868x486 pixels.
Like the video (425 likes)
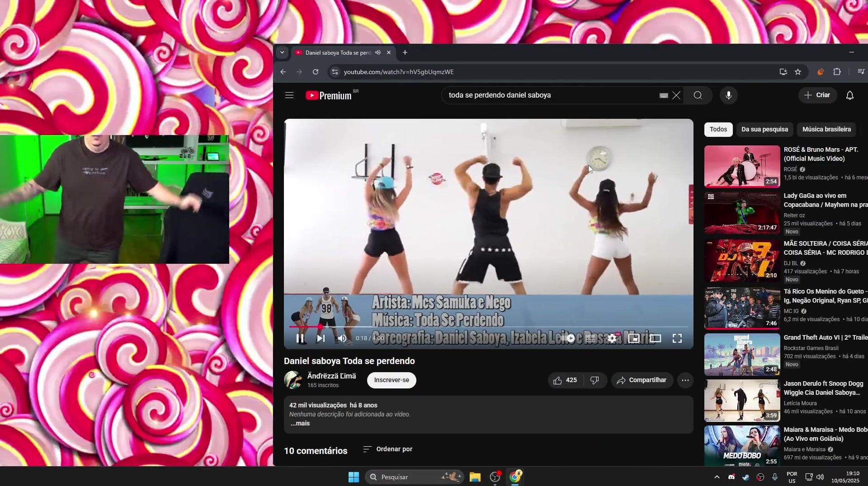(x=566, y=380)
